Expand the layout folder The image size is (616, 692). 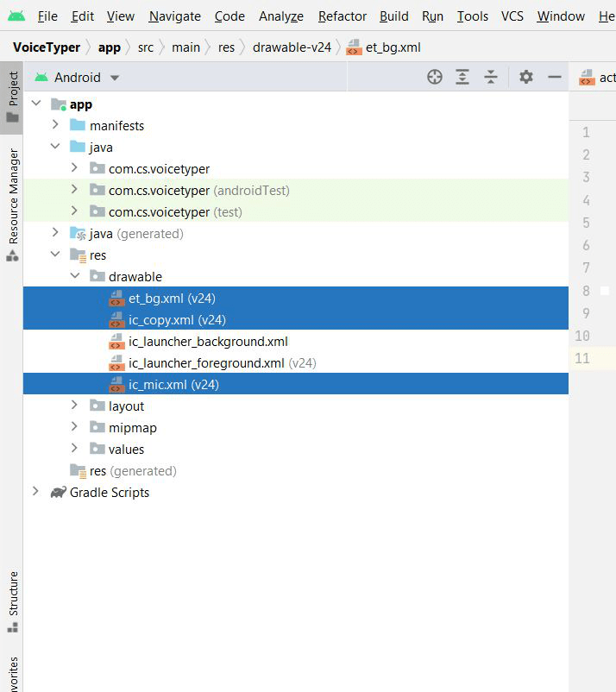click(x=74, y=406)
